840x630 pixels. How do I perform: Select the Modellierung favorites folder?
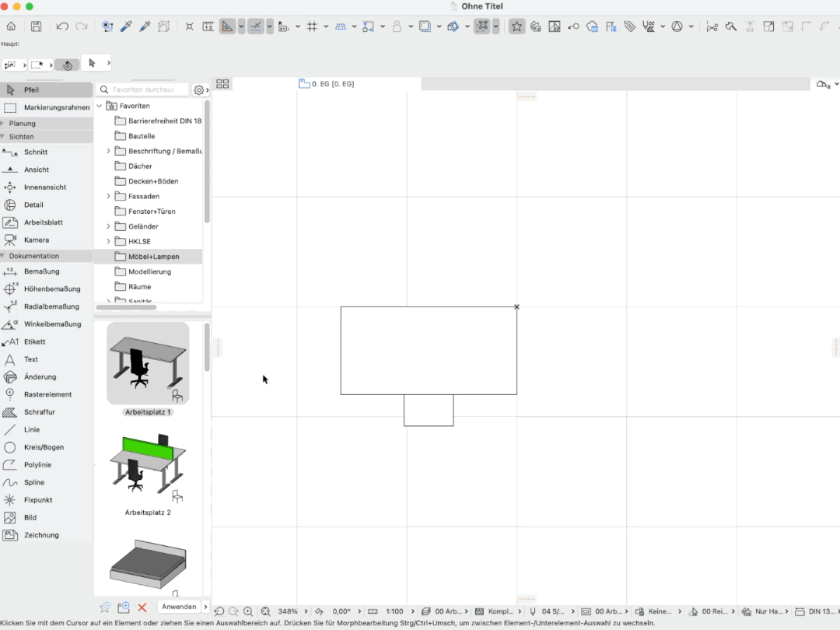click(149, 271)
